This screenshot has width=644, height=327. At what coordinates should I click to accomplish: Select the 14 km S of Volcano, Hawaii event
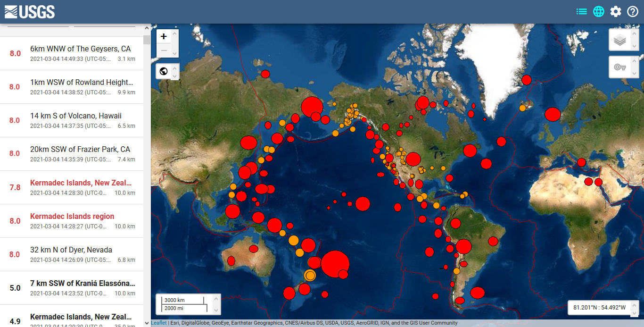71,120
